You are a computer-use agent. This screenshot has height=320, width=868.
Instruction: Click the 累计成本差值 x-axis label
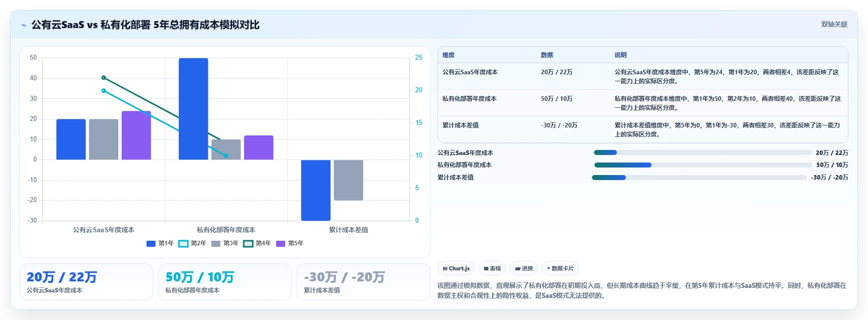(348, 230)
